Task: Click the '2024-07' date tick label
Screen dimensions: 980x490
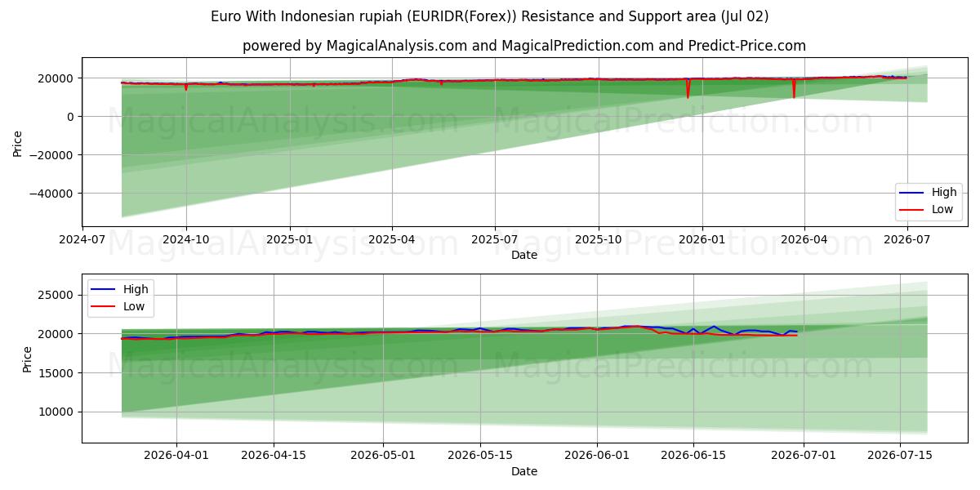Action: click(82, 239)
